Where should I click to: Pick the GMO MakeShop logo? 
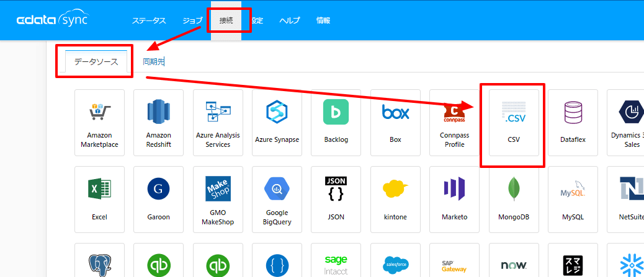[x=218, y=189]
